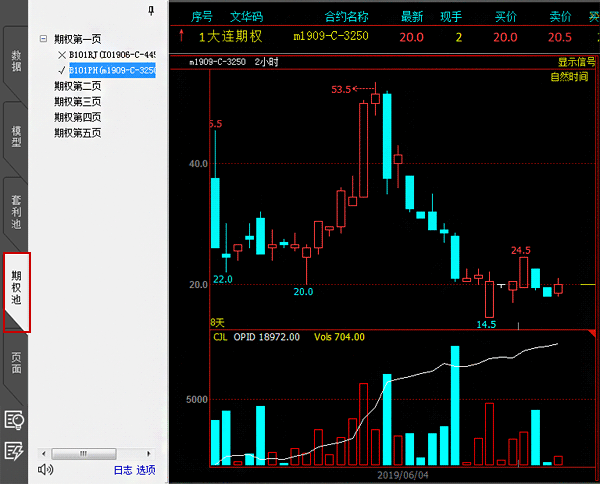Click the 卖价 column header

(561, 16)
